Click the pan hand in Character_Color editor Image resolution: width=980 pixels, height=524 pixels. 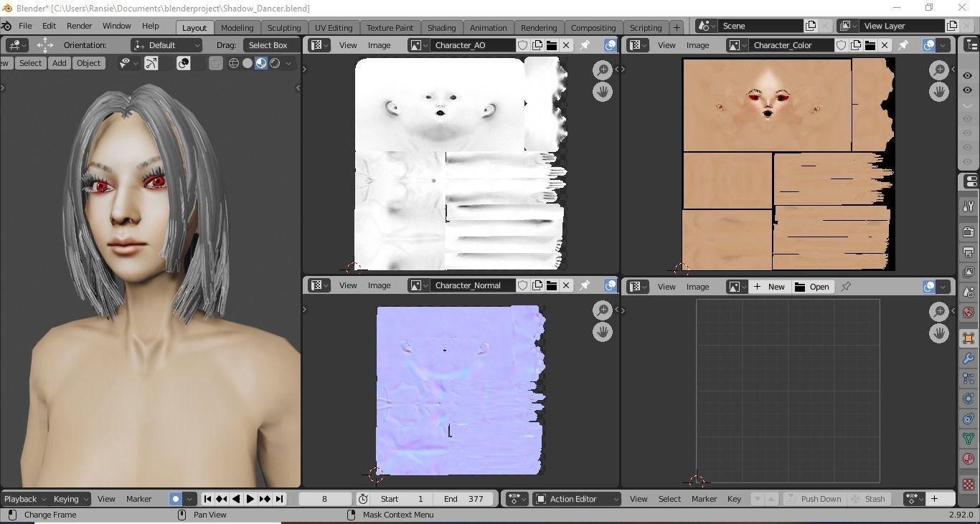(939, 92)
